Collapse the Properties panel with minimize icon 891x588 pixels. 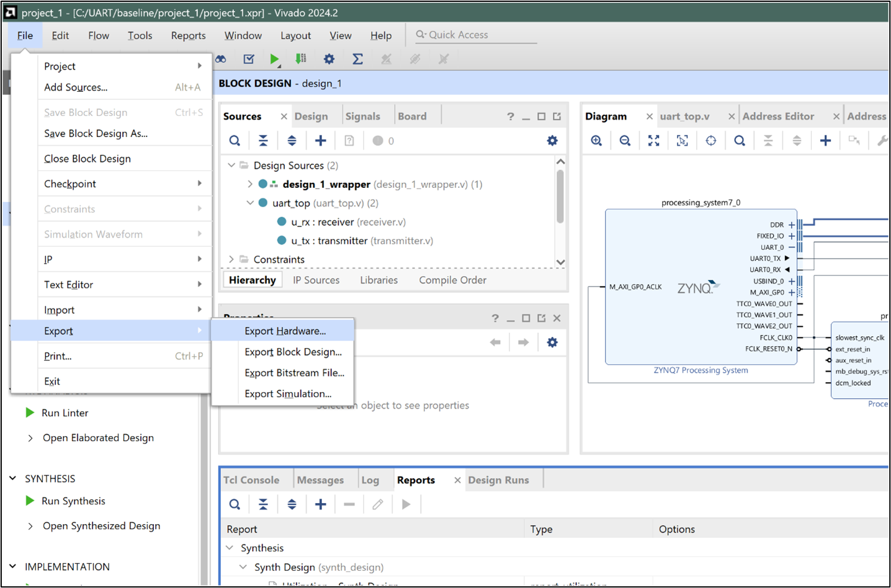pos(510,317)
